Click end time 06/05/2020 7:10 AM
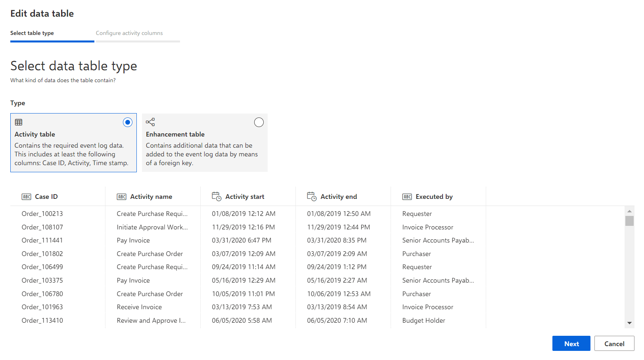The image size is (644, 360). (x=337, y=321)
